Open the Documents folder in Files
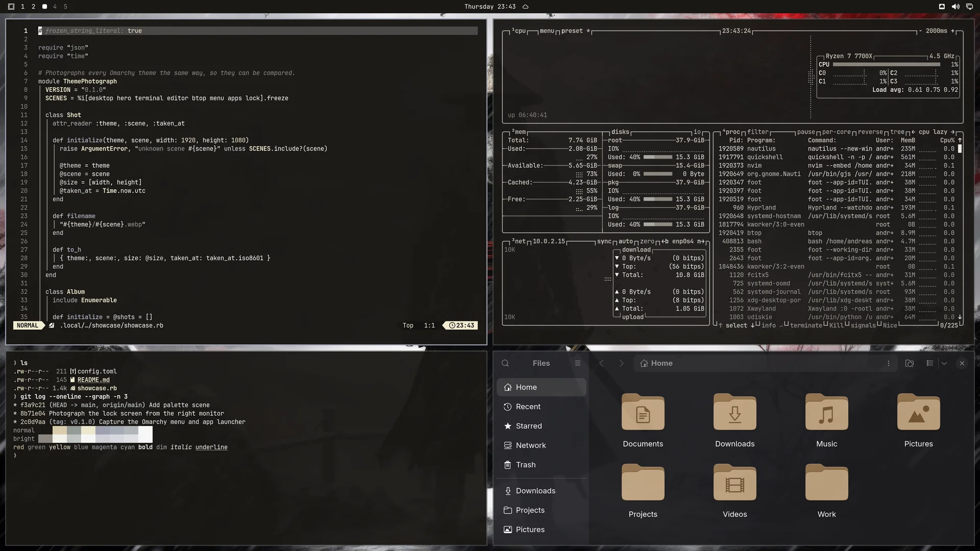The height and width of the screenshot is (551, 980). coord(643,421)
